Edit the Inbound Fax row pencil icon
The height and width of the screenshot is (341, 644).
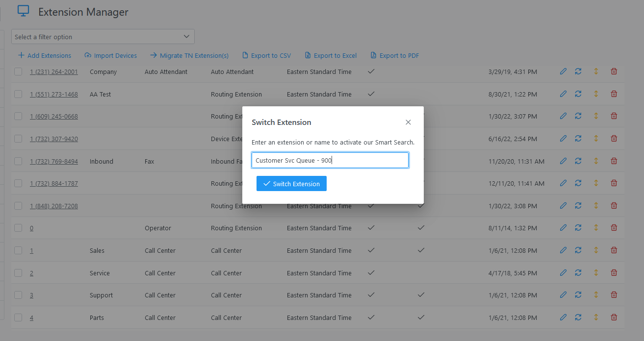[563, 161]
